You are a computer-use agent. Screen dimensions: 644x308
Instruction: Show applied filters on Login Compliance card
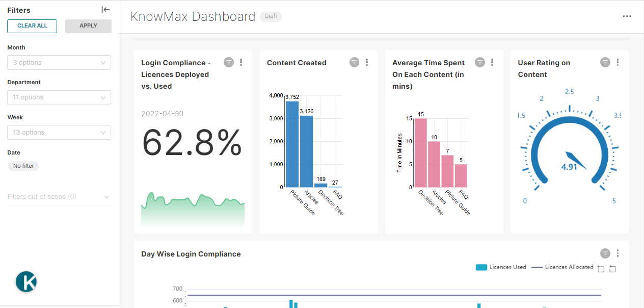click(x=229, y=62)
